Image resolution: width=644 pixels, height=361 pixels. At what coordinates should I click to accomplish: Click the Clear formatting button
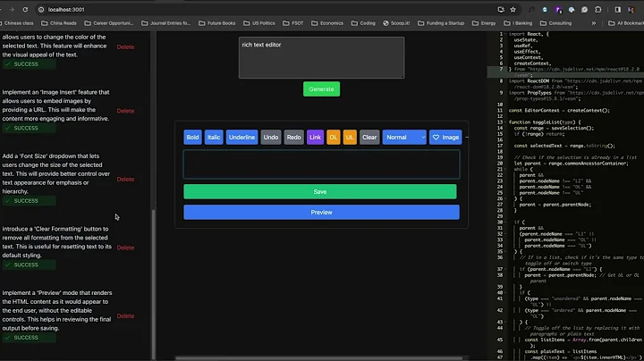(x=369, y=138)
